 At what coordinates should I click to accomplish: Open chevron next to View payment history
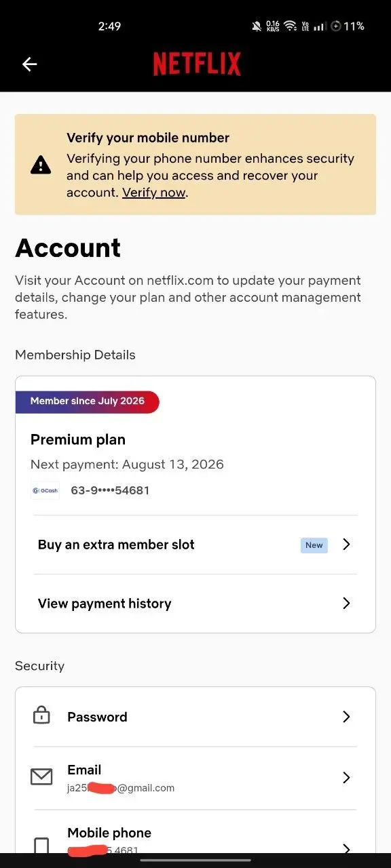[346, 603]
